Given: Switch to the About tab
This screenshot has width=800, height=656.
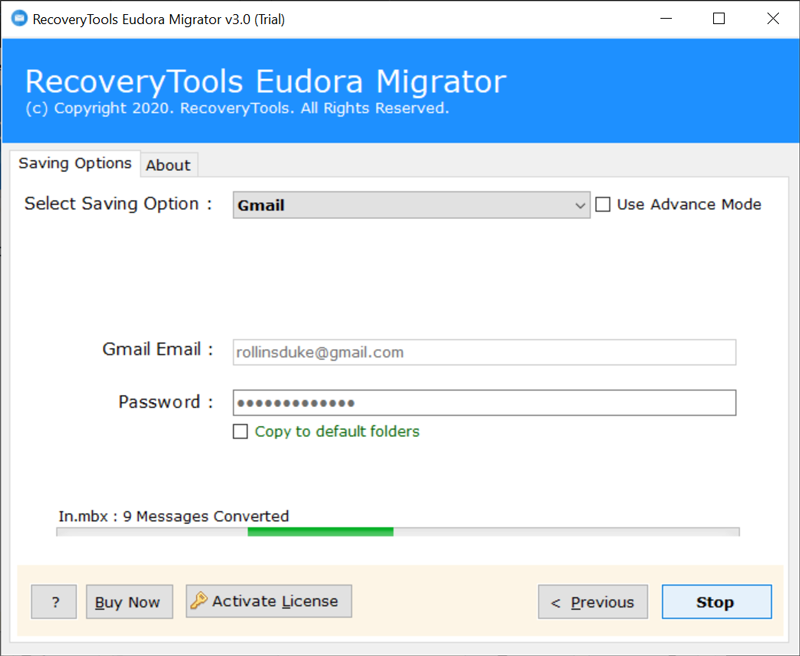Looking at the screenshot, I should pos(168,165).
